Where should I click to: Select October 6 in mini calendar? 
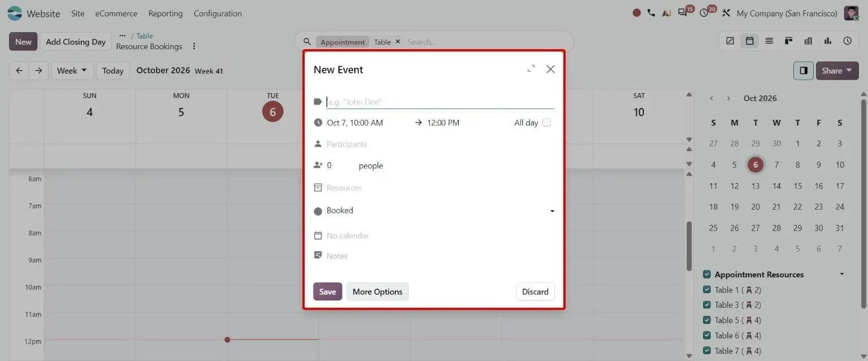click(x=755, y=164)
